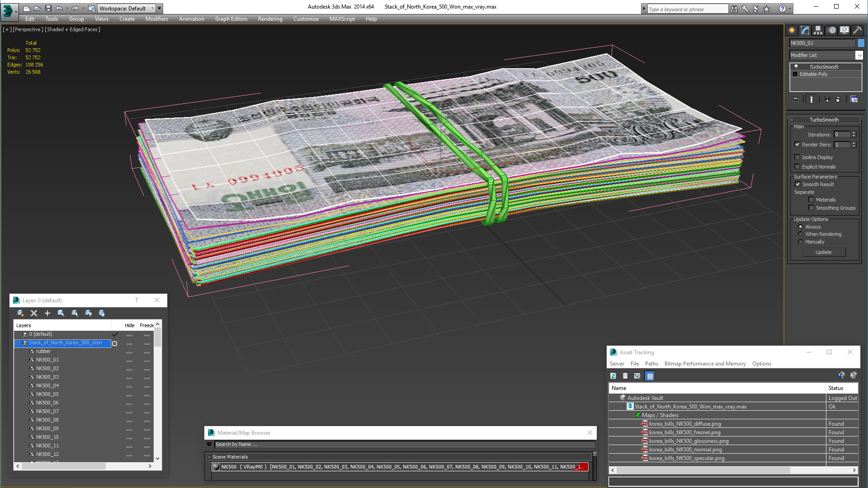Viewport: 868px width, 488px height.
Task: Click the keyword search input field
Action: click(x=687, y=9)
